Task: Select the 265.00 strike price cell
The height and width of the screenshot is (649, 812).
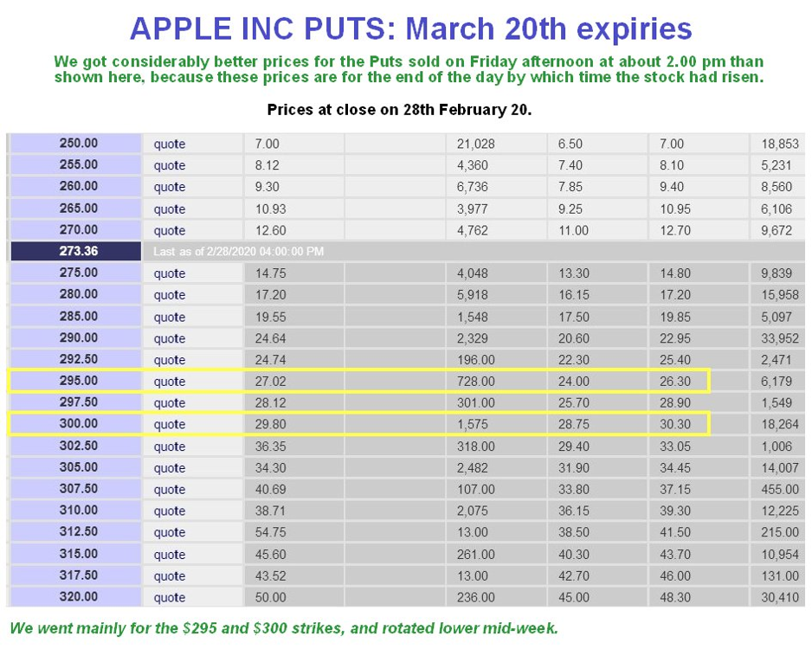Action: pyautogui.click(x=76, y=208)
